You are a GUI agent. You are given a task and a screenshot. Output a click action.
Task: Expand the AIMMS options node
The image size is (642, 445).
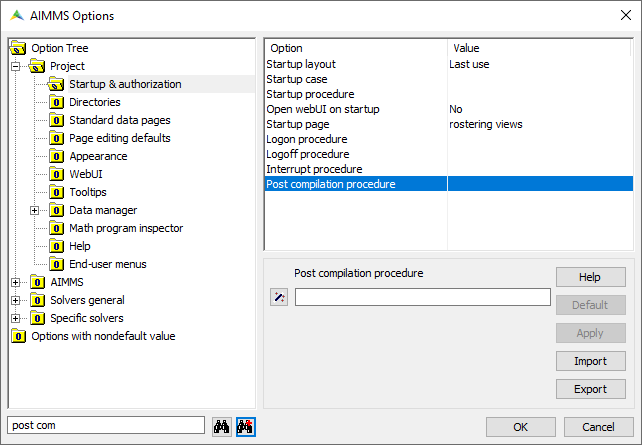(x=16, y=282)
